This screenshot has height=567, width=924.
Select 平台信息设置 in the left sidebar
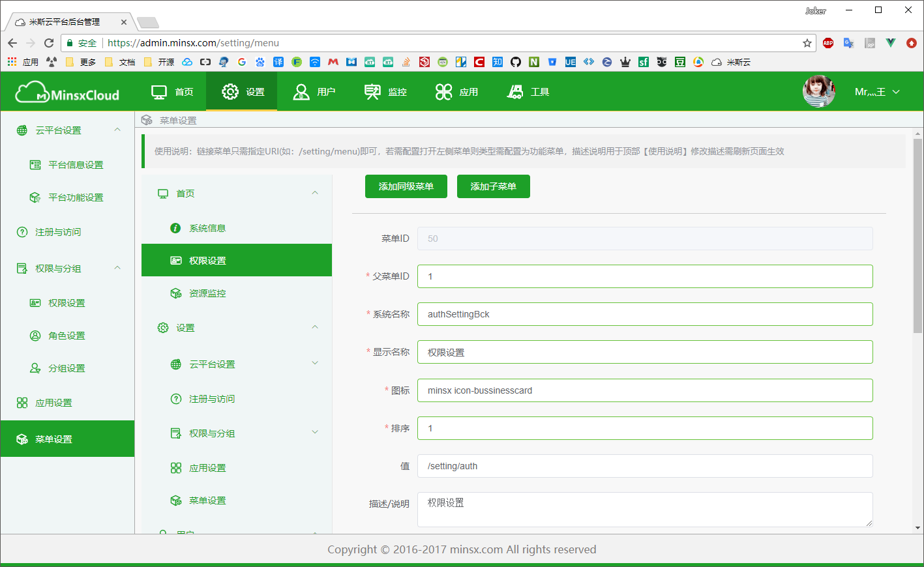pyautogui.click(x=68, y=165)
